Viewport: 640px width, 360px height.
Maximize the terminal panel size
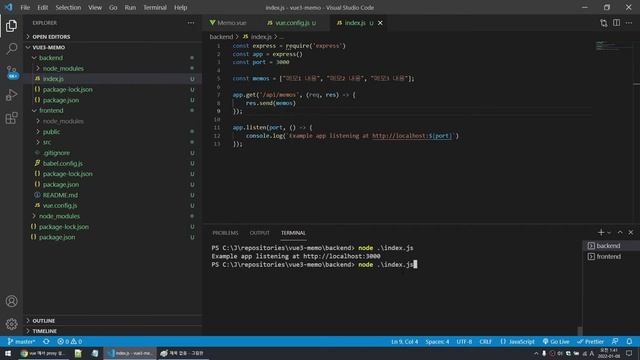point(620,232)
